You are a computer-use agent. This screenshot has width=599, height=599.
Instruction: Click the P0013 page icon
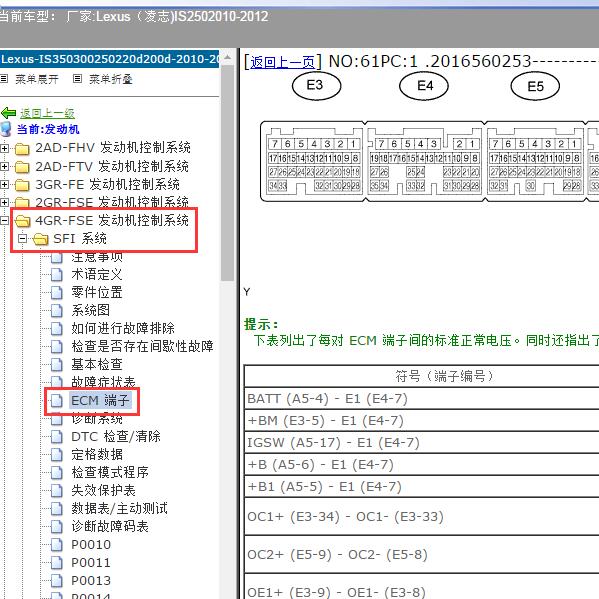57,581
